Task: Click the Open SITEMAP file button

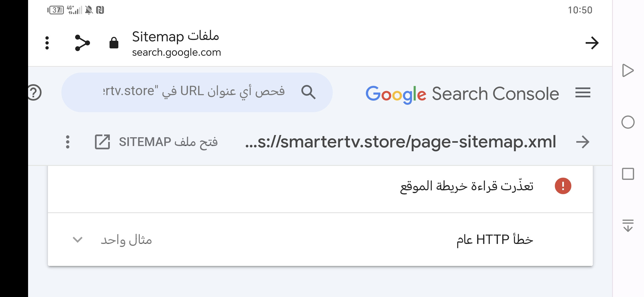Action: coord(168,142)
